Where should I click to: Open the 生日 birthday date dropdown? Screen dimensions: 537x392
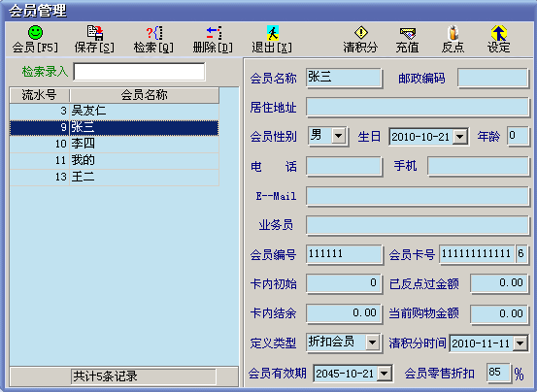coord(460,137)
